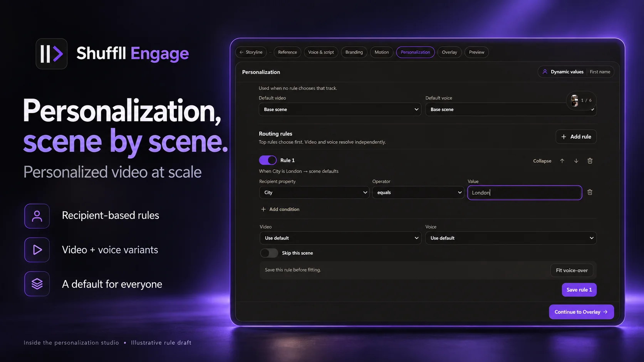Move Rule 1 down with arrow icon
The image size is (644, 362).
[x=576, y=161]
